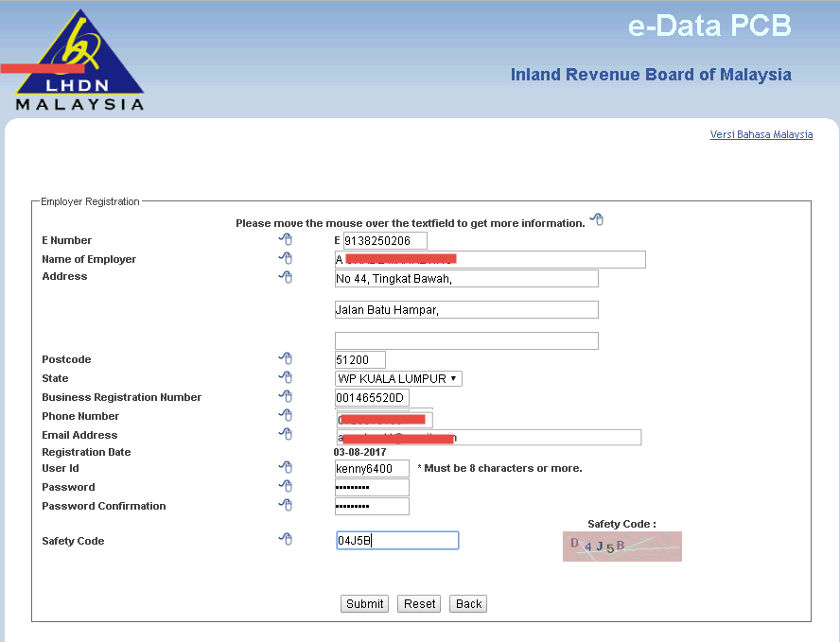Click the help icon next to Safety Code label

point(286,540)
